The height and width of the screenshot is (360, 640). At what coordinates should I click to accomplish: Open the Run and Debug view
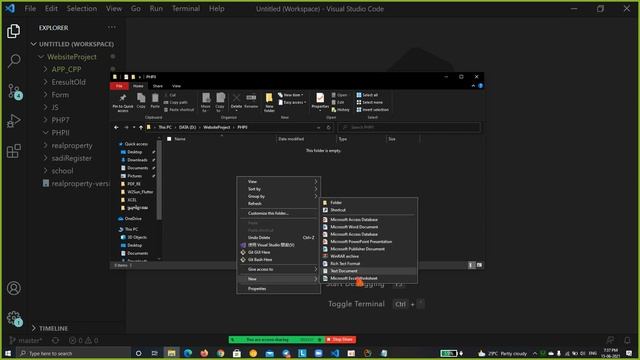[x=14, y=121]
